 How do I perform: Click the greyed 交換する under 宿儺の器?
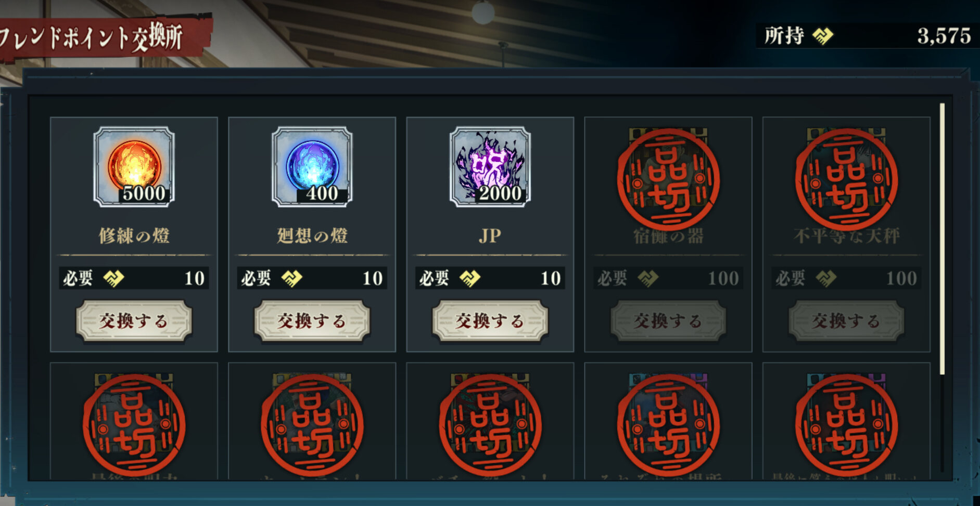[x=668, y=321]
